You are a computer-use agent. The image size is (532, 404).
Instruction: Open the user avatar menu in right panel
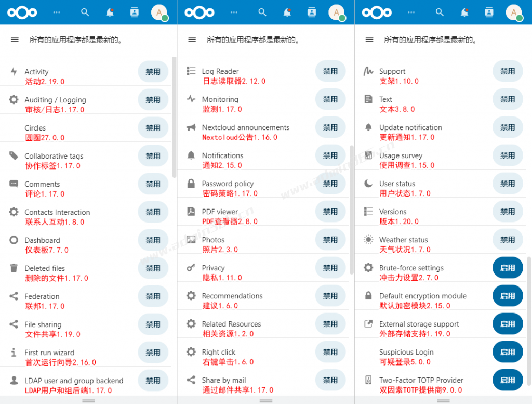click(514, 13)
